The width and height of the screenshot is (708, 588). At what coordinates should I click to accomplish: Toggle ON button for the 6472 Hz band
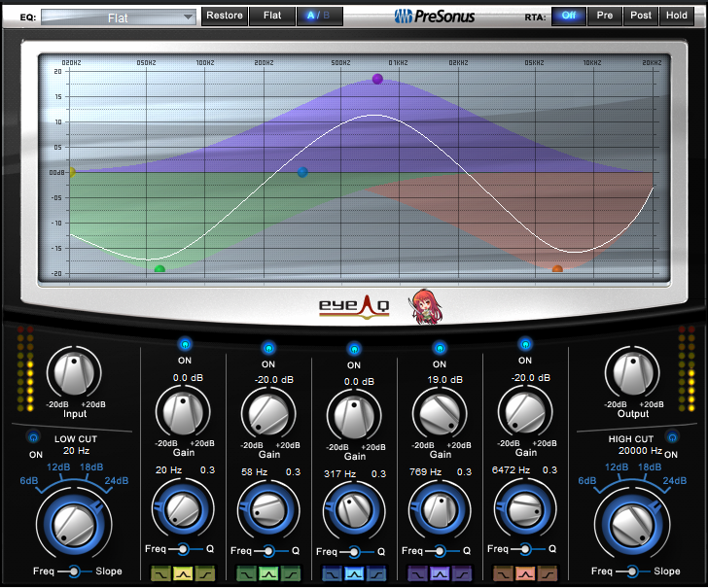(x=525, y=344)
